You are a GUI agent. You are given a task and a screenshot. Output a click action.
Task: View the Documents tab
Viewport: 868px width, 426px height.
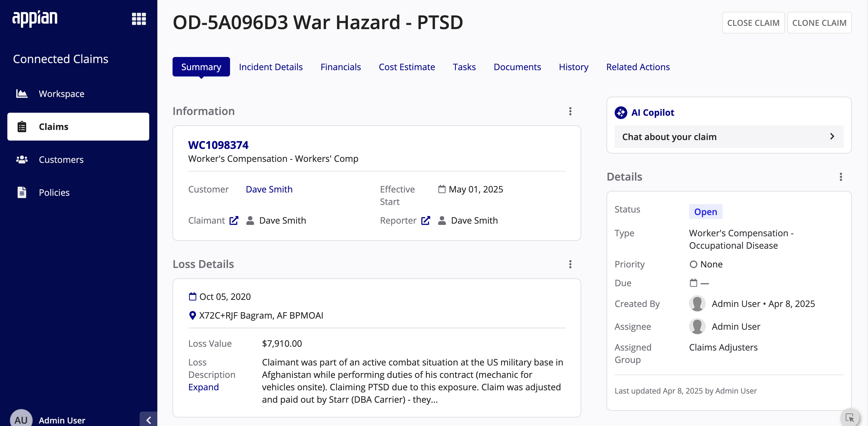point(517,67)
